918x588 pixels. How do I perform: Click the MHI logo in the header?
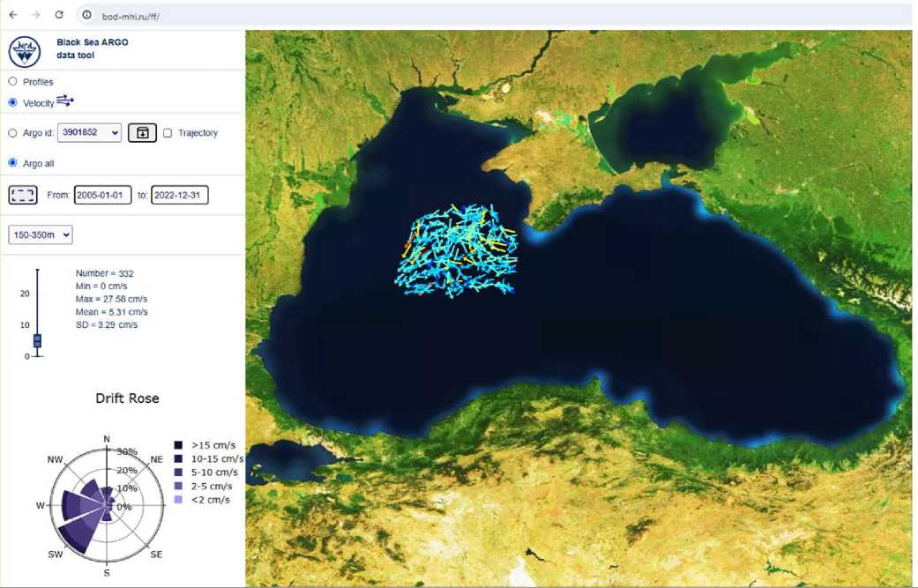pyautogui.click(x=25, y=50)
